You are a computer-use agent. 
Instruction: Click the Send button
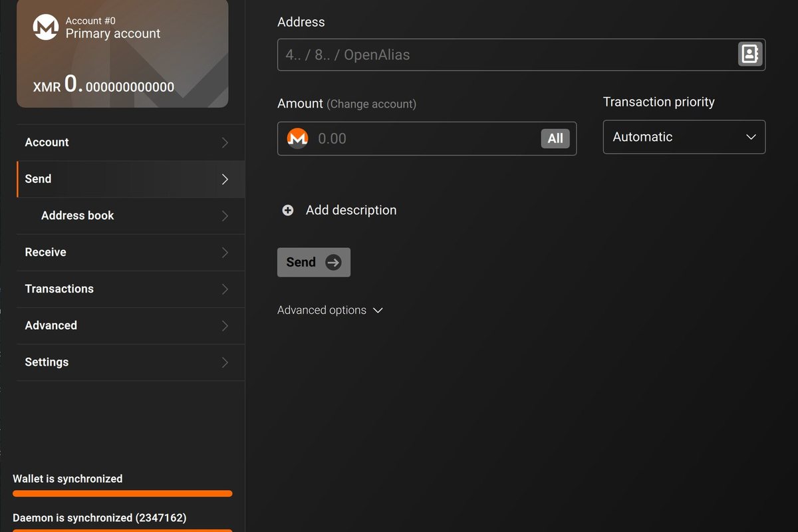pos(314,262)
